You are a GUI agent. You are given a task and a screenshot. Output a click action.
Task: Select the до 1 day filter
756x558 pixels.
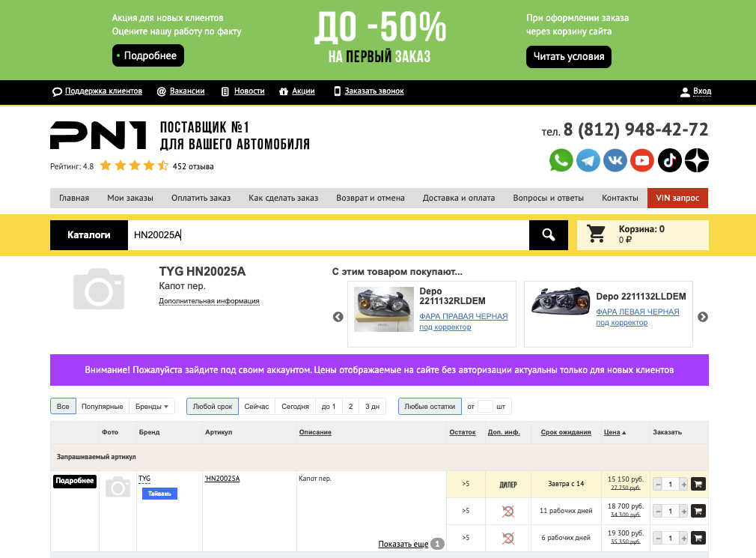point(329,407)
